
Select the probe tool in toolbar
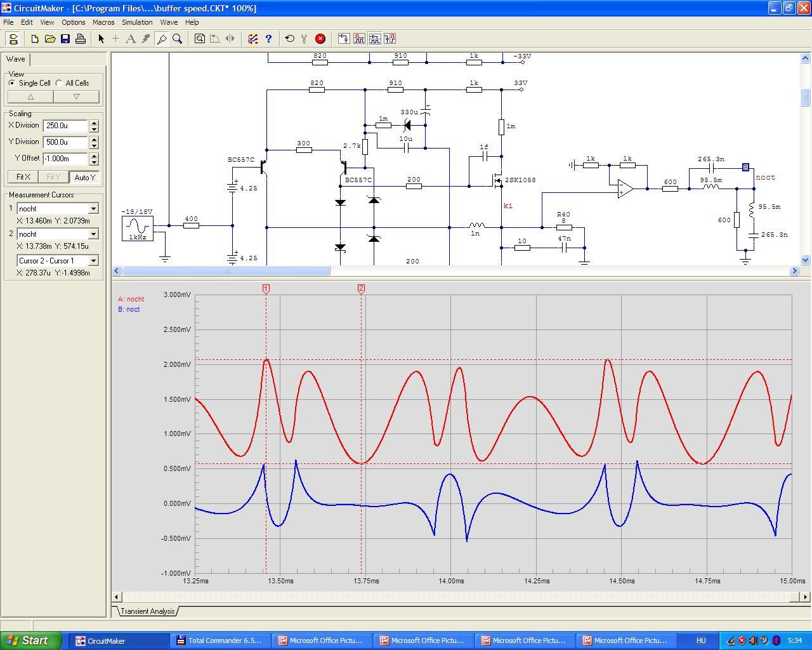162,39
